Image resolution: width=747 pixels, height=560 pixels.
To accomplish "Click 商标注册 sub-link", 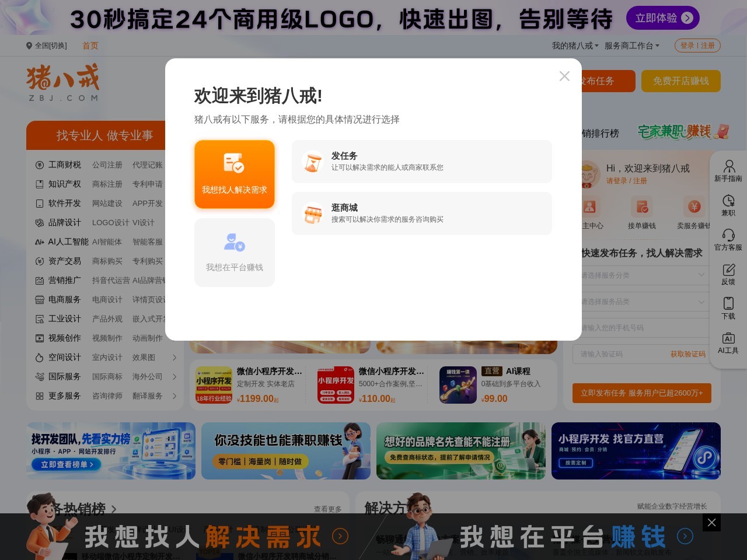I will point(107,184).
